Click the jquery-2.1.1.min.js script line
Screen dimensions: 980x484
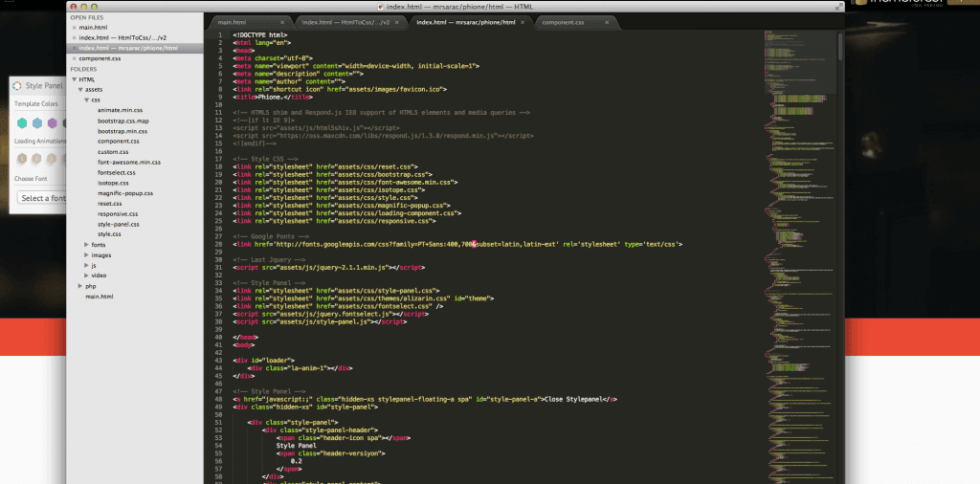(x=329, y=267)
